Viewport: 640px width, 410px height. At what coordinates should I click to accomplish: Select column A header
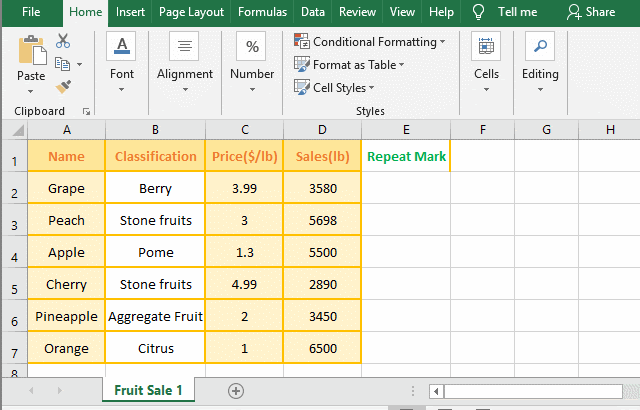coord(67,130)
